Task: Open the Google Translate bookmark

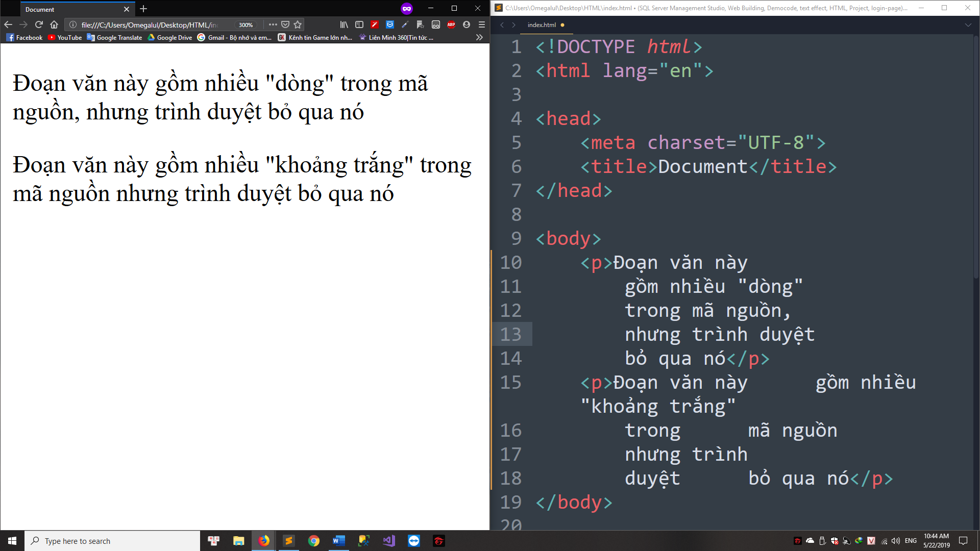Action: (115, 37)
